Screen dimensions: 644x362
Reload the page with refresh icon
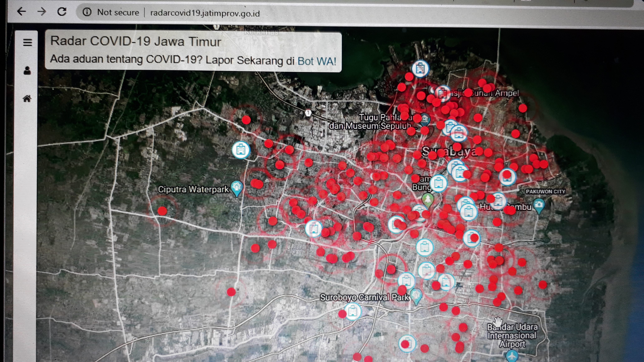[62, 12]
